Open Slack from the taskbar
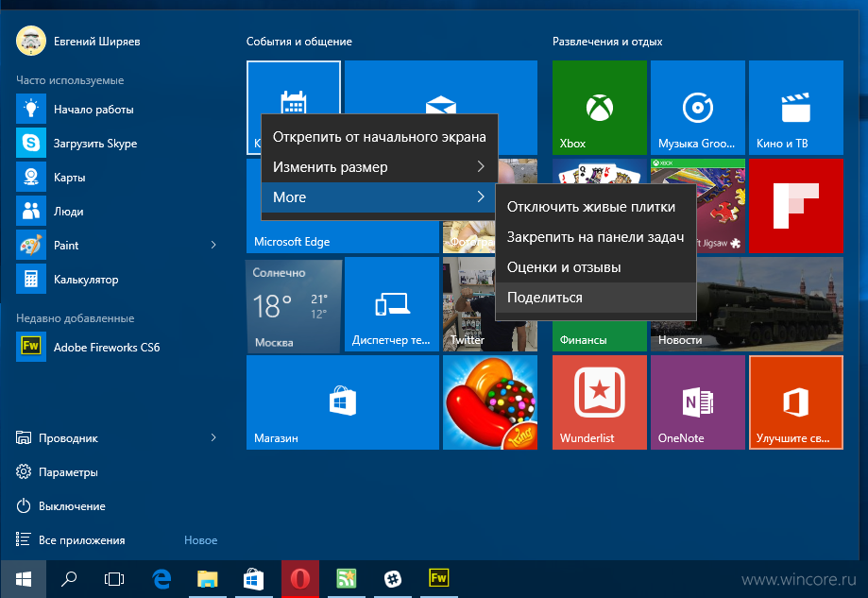The image size is (868, 598). pyautogui.click(x=393, y=579)
